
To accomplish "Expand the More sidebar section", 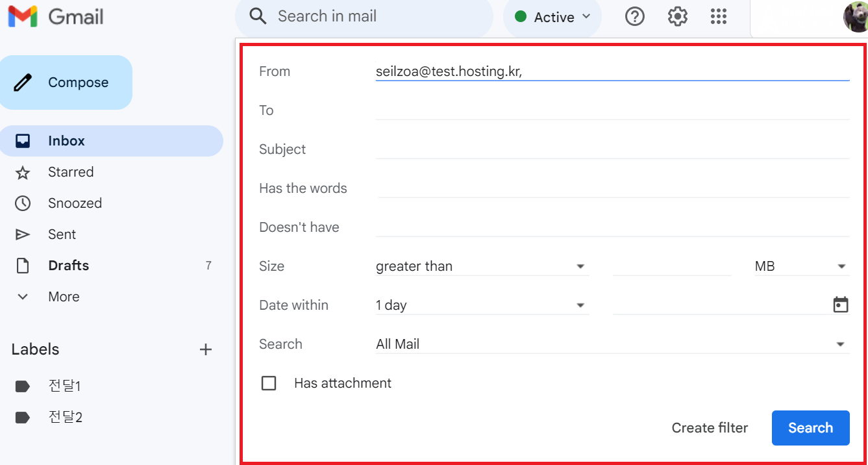I will (64, 297).
